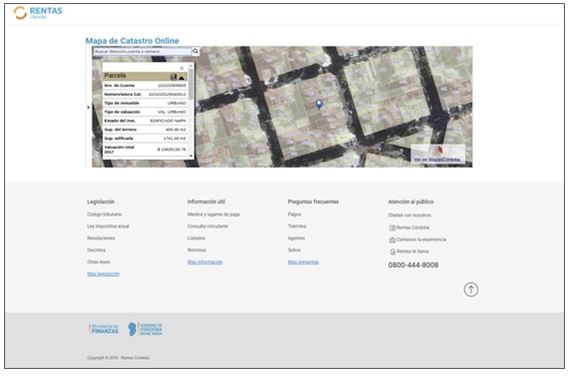Focus the map address search field
The width and height of the screenshot is (572, 376).
[x=142, y=51]
